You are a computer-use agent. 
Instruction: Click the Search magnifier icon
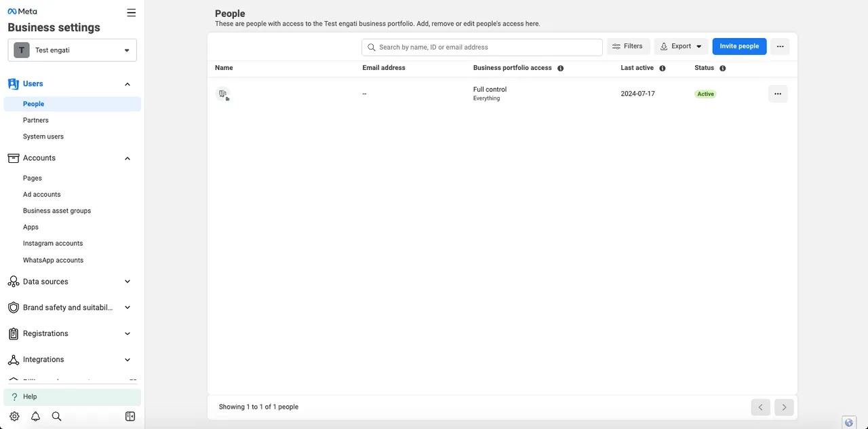click(x=56, y=416)
